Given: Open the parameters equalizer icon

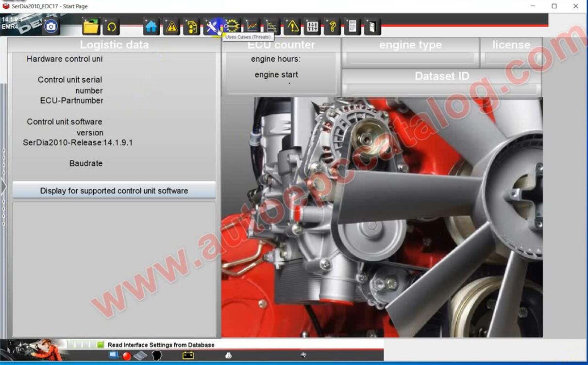Looking at the screenshot, I should click(x=312, y=27).
